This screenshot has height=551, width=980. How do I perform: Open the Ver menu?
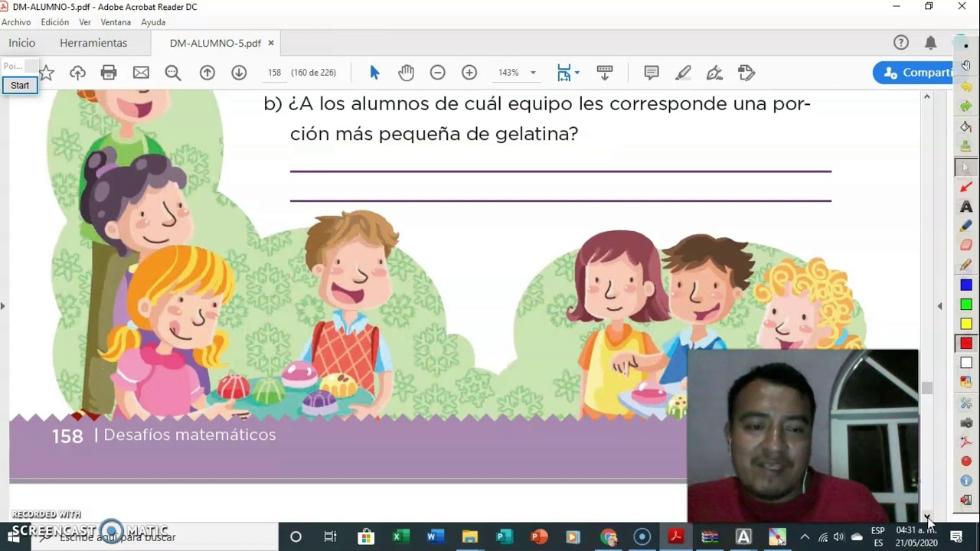click(x=85, y=22)
